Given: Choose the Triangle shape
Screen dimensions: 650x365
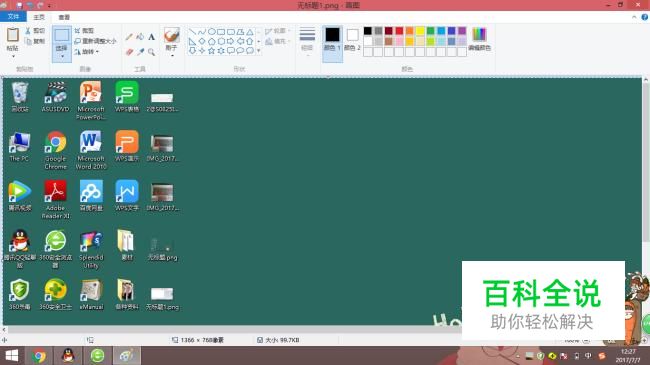Looking at the screenshot, I should click(x=250, y=32).
